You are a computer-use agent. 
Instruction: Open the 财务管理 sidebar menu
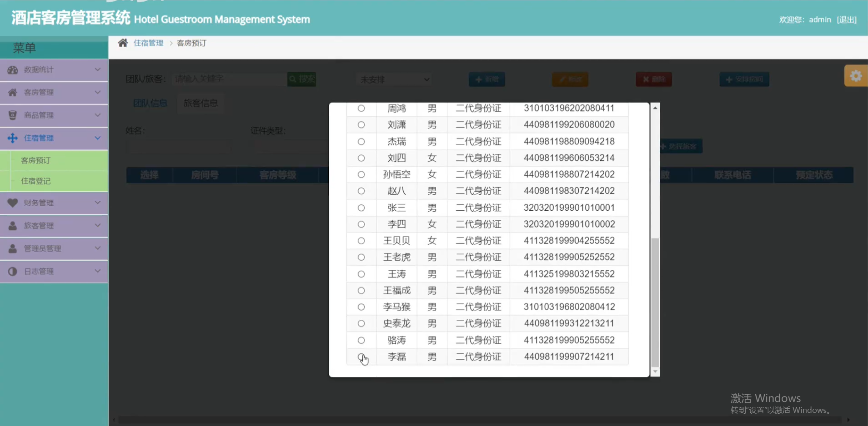tap(54, 203)
